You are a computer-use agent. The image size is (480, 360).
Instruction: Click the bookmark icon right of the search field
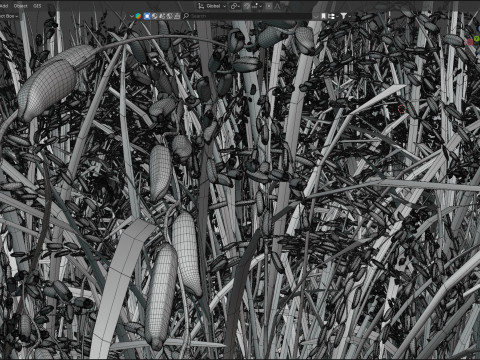point(323,16)
